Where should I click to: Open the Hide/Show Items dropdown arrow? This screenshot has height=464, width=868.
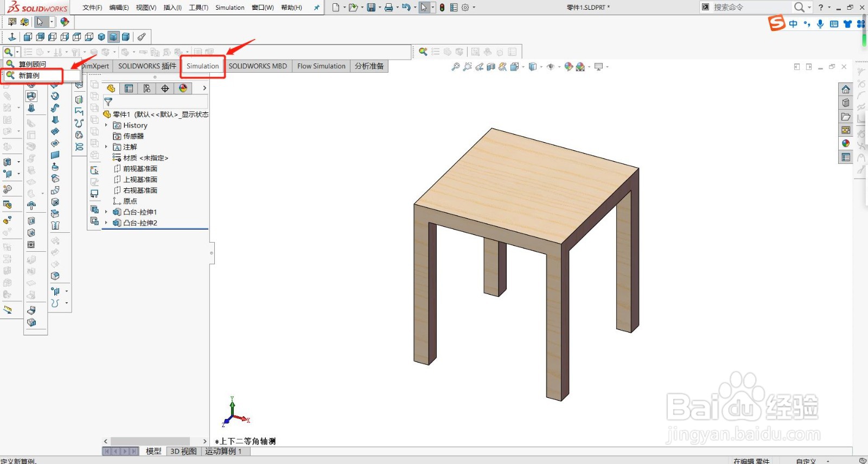[558, 67]
